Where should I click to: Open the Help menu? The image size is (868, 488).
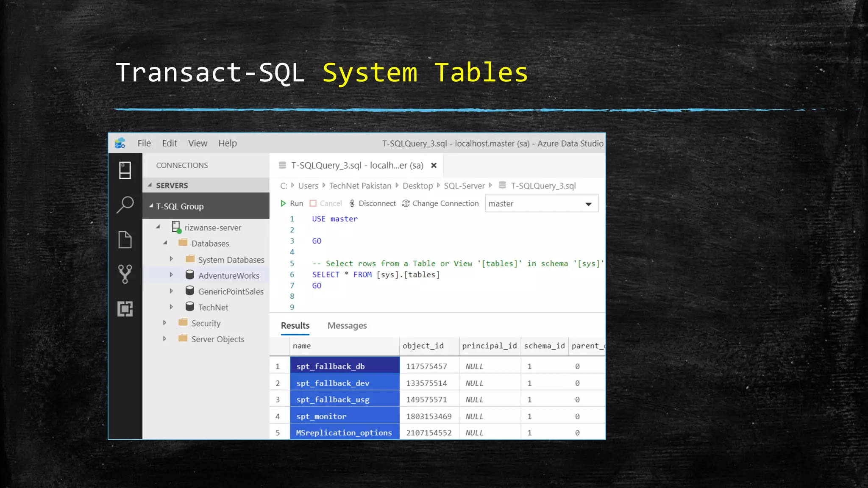228,144
